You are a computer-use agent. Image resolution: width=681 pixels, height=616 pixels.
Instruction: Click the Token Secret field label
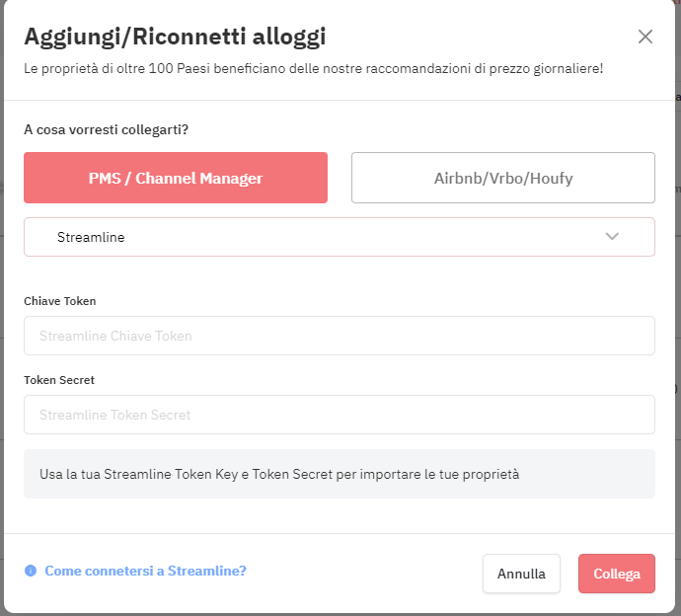click(x=59, y=380)
